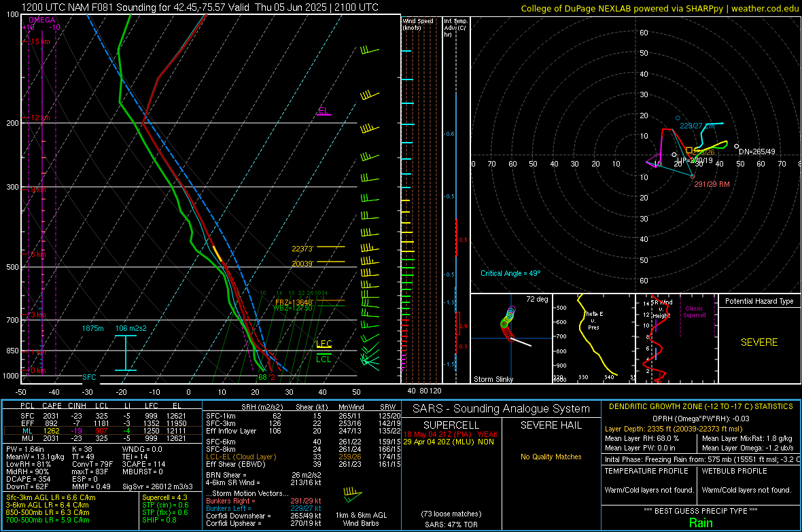Click the DN=265/49 hodograph label
Viewport: 802px width, 532px height.
point(757,152)
